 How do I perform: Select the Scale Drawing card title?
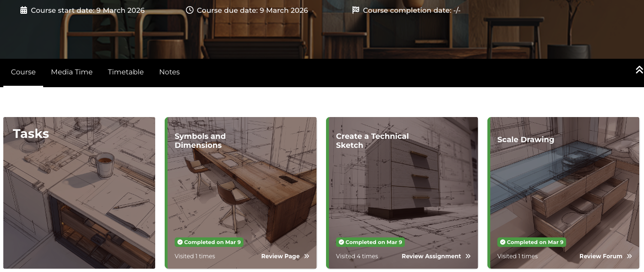(x=525, y=140)
